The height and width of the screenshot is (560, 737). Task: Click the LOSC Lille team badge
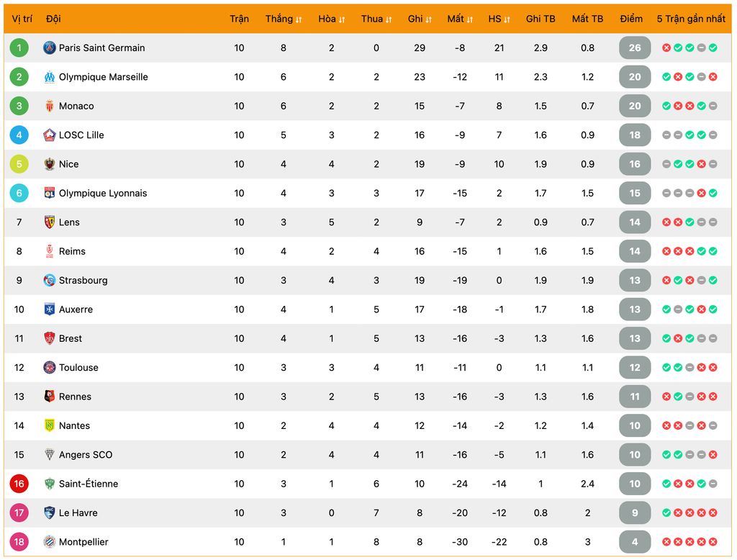[50, 135]
